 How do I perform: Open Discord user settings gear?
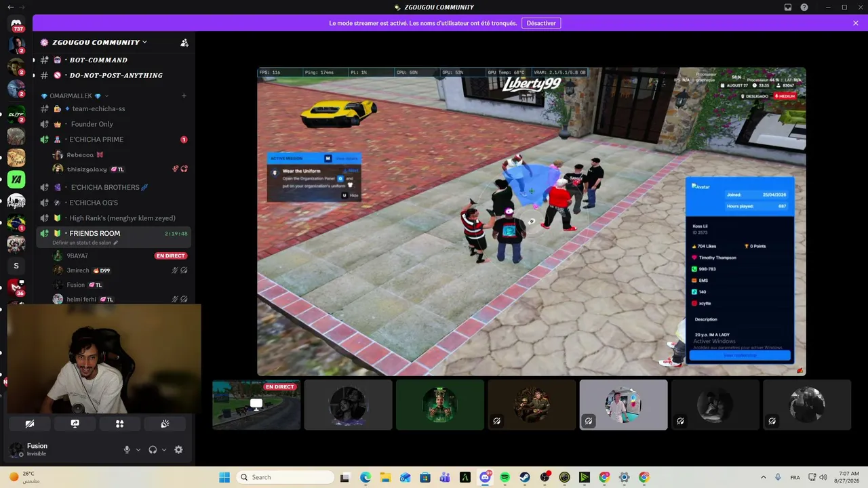(x=179, y=449)
